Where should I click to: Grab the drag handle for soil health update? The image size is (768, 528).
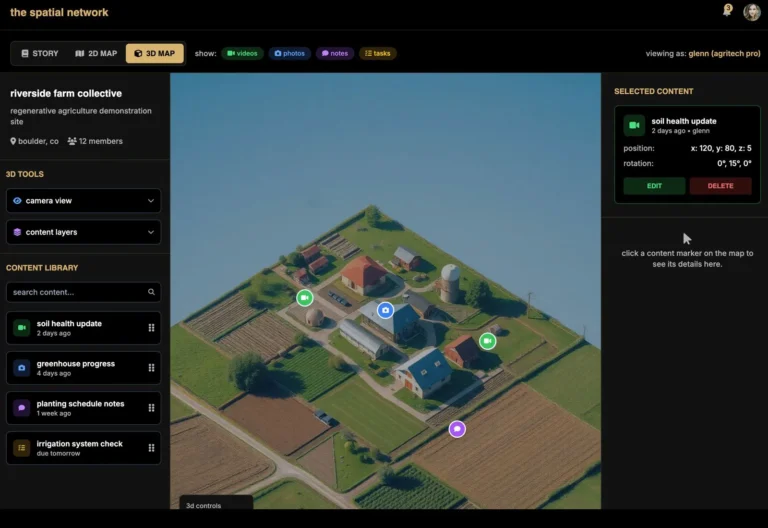click(152, 328)
